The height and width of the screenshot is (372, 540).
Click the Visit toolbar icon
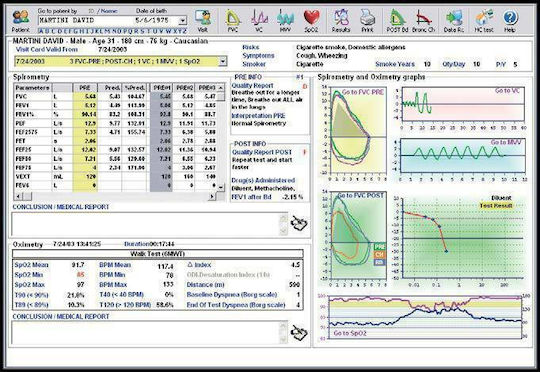tap(203, 21)
